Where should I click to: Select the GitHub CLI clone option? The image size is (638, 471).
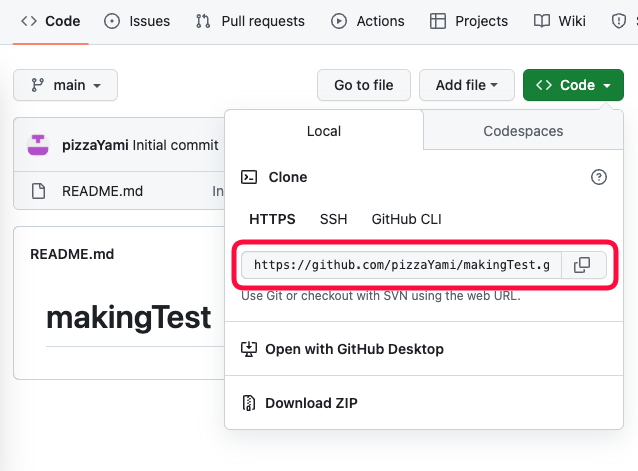406,219
